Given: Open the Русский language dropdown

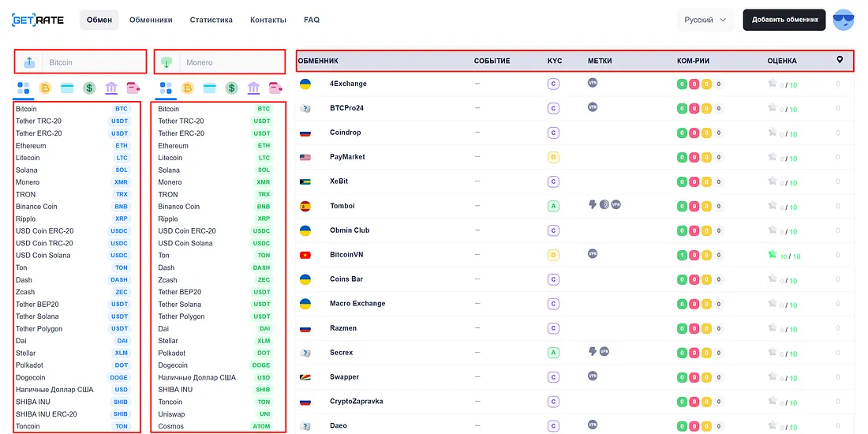Looking at the screenshot, I should (705, 20).
